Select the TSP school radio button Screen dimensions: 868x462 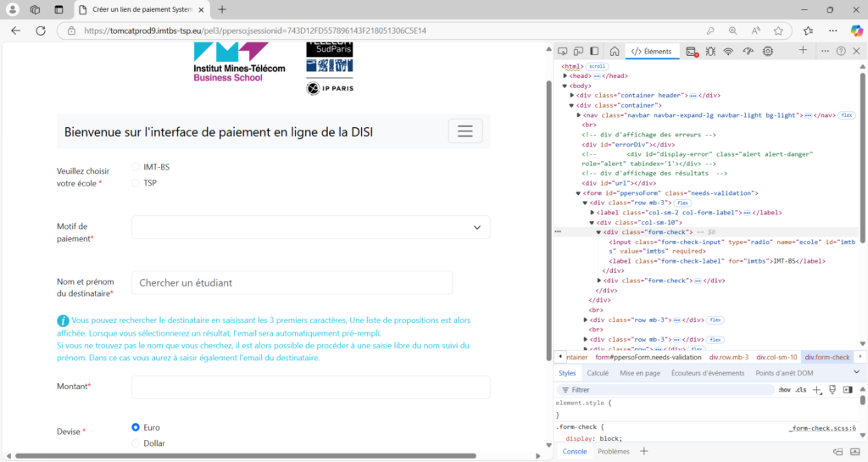click(136, 183)
